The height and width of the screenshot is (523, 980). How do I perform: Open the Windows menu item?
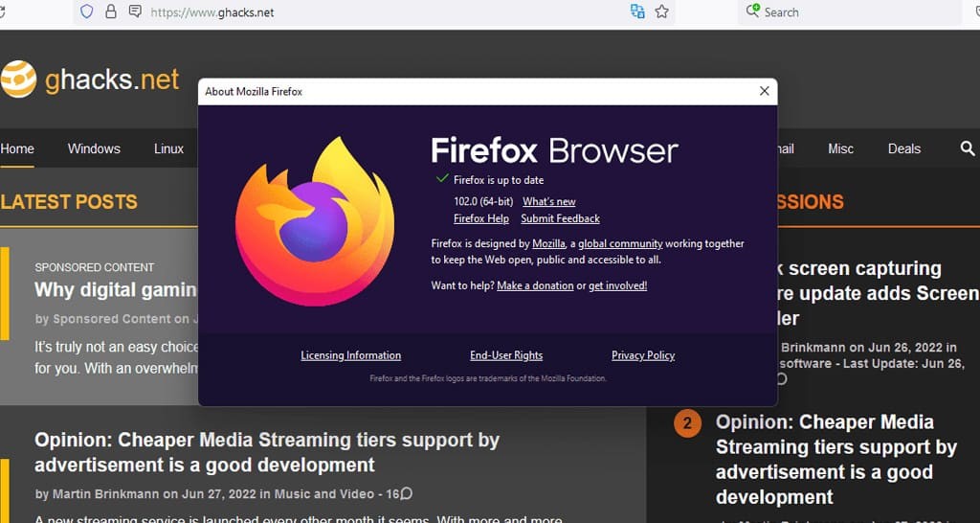tap(94, 148)
